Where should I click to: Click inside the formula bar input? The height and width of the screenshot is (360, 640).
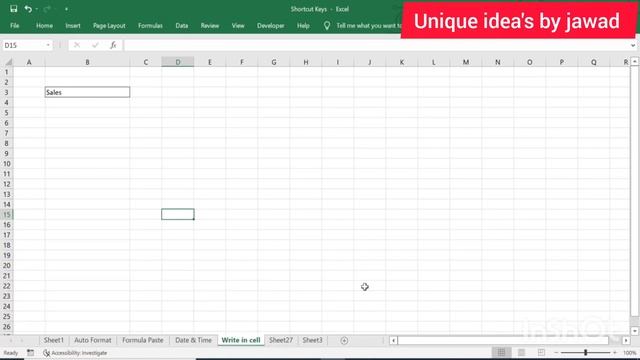pyautogui.click(x=376, y=45)
